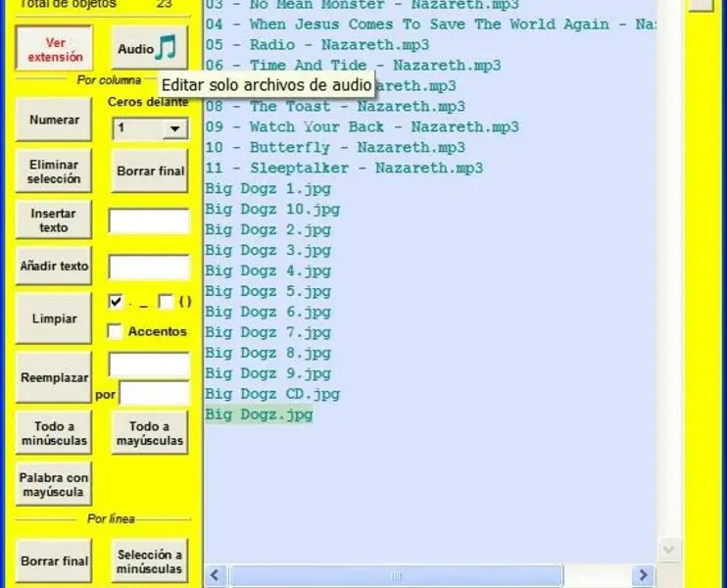Select 'Big Dogz 6.jpg' file
Image resolution: width=727 pixels, height=588 pixels.
click(268, 312)
